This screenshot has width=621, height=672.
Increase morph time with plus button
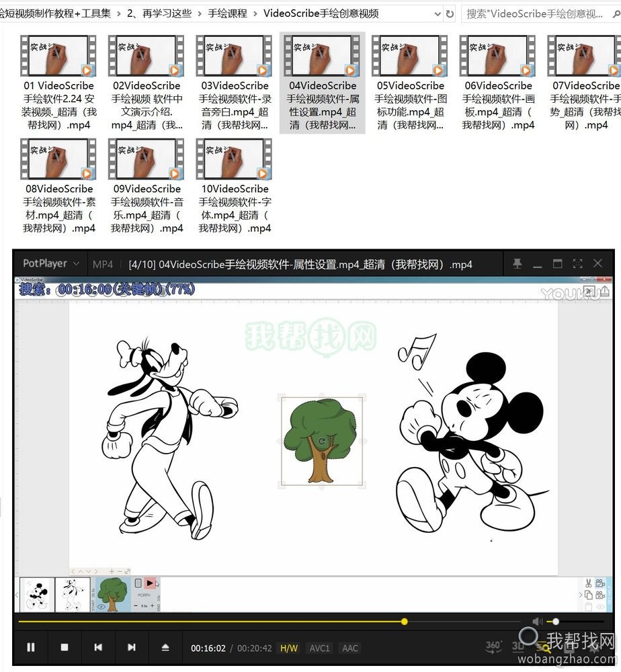(x=152, y=605)
